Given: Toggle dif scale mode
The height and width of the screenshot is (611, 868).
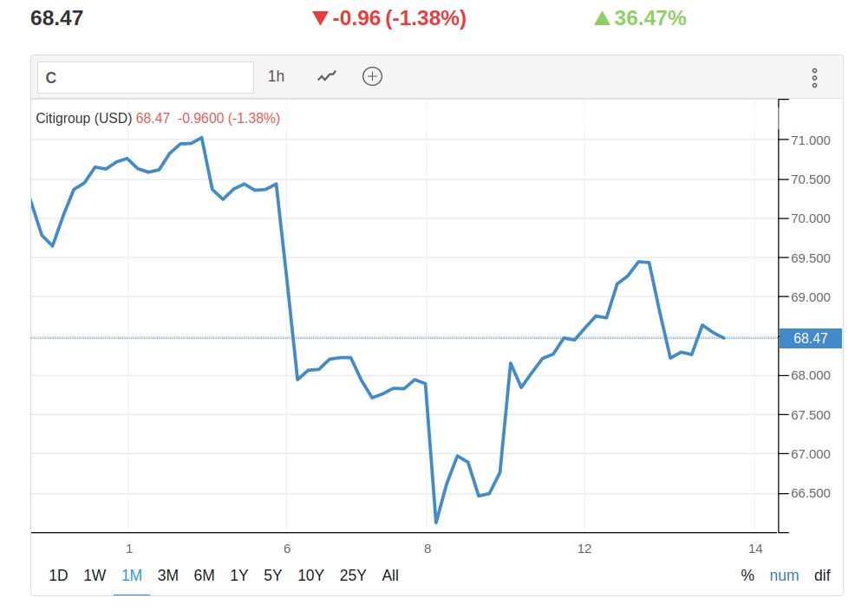Looking at the screenshot, I should point(822,575).
